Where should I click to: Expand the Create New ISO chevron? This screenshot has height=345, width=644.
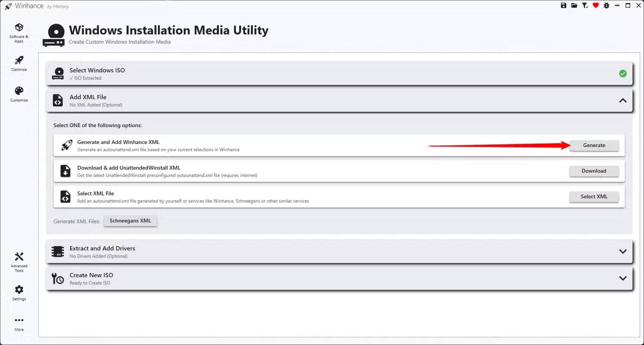623,278
